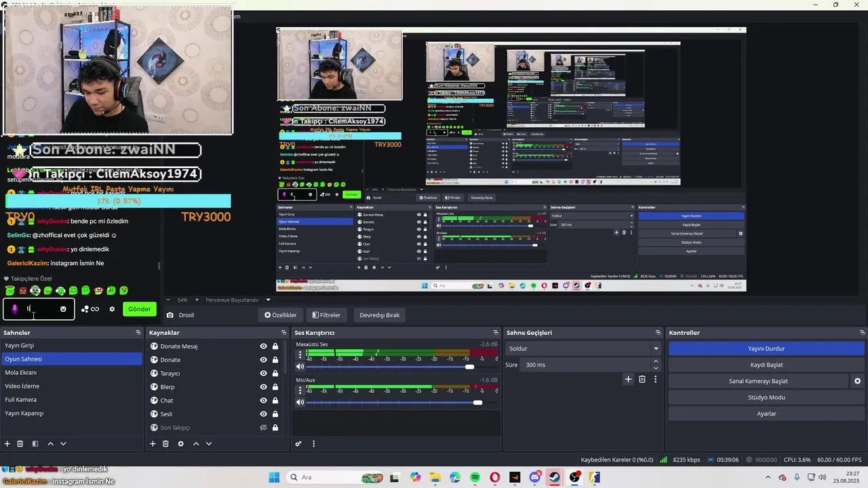Open Spotify from the taskbar
The width and height of the screenshot is (868, 488).
pyautogui.click(x=475, y=478)
